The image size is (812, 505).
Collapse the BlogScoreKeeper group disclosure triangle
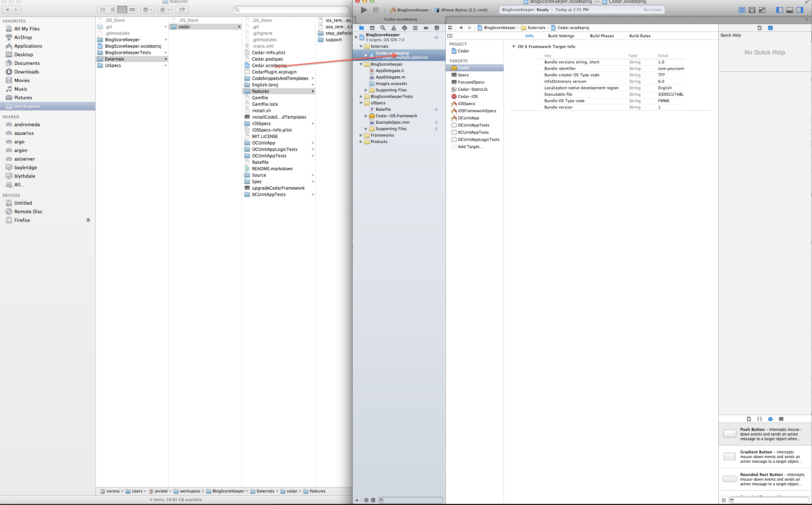coord(361,64)
